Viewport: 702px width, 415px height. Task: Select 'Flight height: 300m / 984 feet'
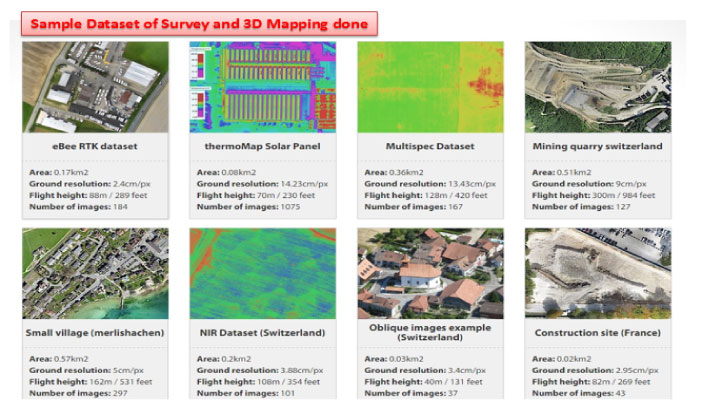(594, 195)
